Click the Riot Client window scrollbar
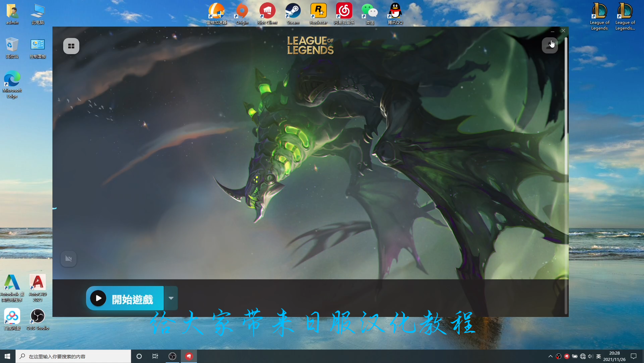644x363 pixels. (566, 106)
